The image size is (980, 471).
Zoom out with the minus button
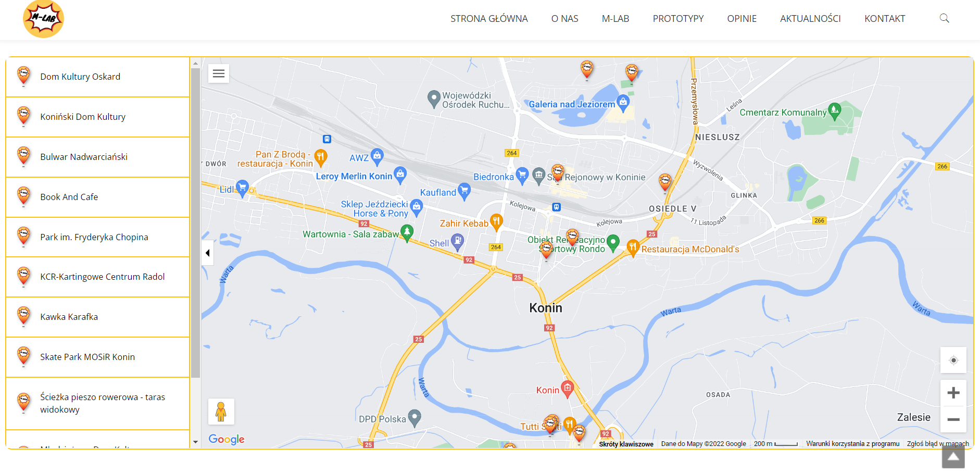[953, 419]
